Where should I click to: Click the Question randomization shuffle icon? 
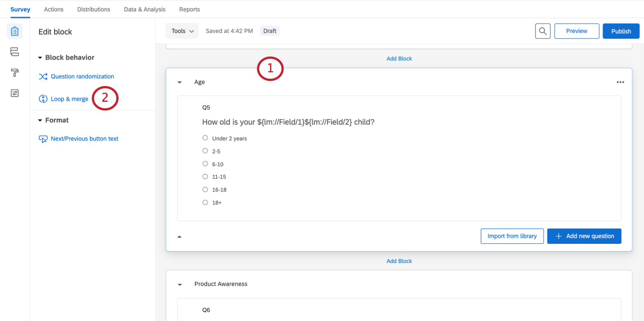(x=43, y=76)
